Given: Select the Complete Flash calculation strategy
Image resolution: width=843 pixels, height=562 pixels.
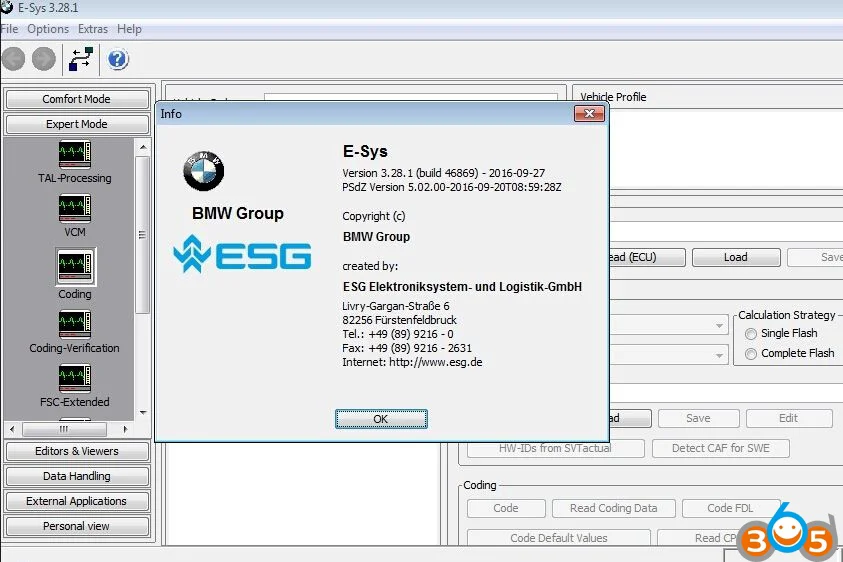Looking at the screenshot, I should point(751,354).
